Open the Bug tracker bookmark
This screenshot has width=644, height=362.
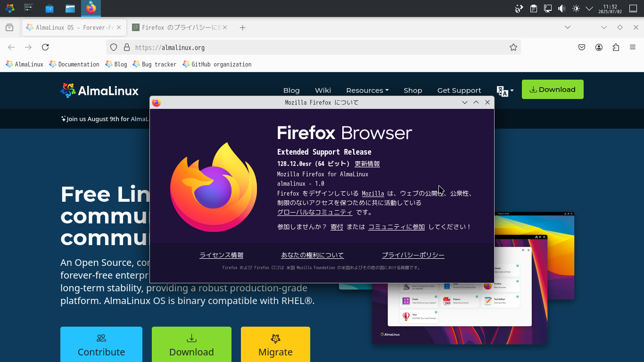(x=155, y=64)
